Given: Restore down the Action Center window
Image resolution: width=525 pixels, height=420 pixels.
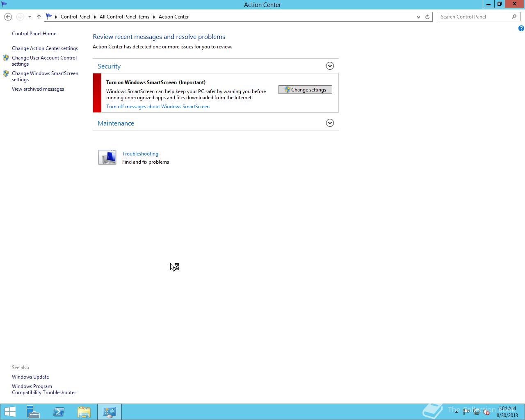Looking at the screenshot, I should (499, 4).
